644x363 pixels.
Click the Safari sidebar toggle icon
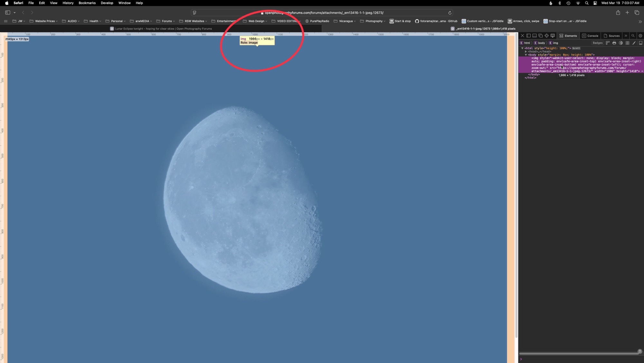point(7,13)
